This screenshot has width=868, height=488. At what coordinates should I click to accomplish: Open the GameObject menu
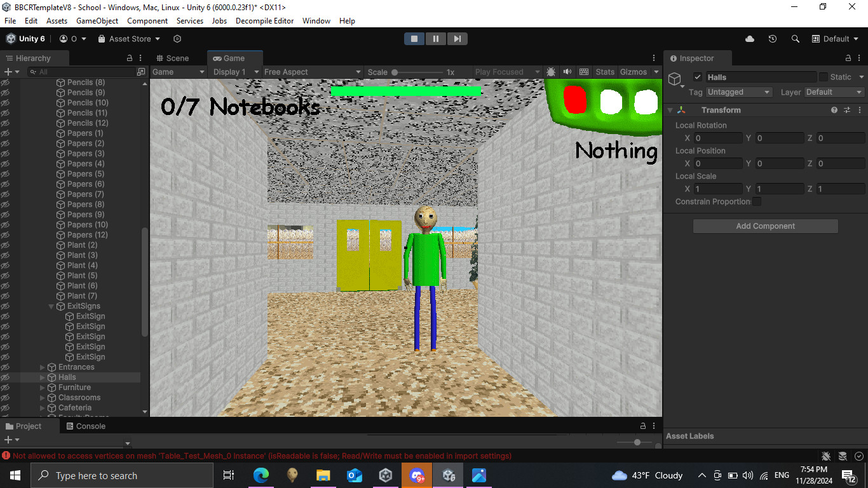click(x=97, y=20)
